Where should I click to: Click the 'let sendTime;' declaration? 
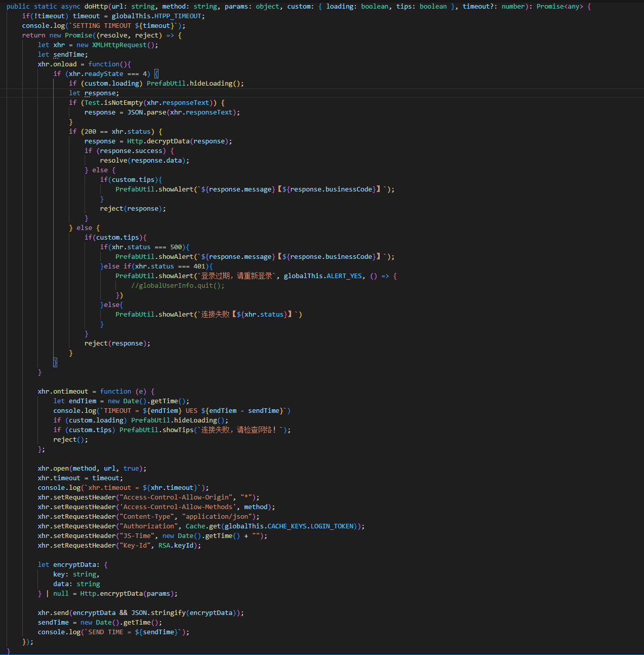[x=63, y=55]
